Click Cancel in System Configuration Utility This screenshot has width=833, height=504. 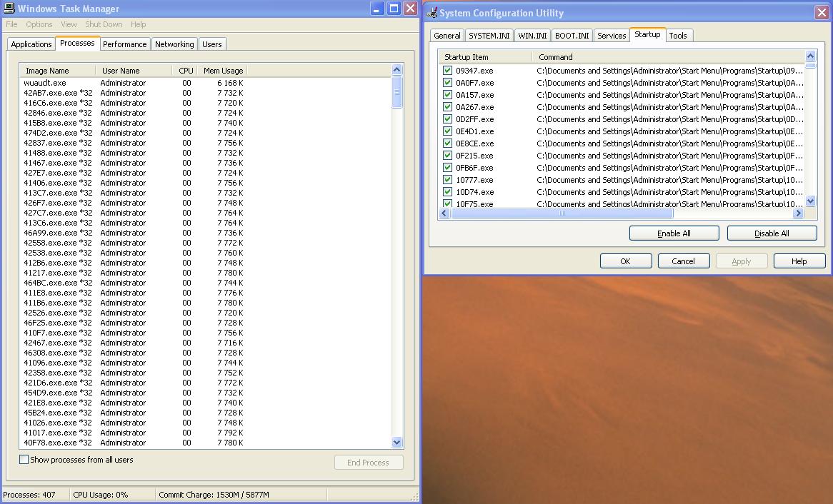tap(684, 261)
